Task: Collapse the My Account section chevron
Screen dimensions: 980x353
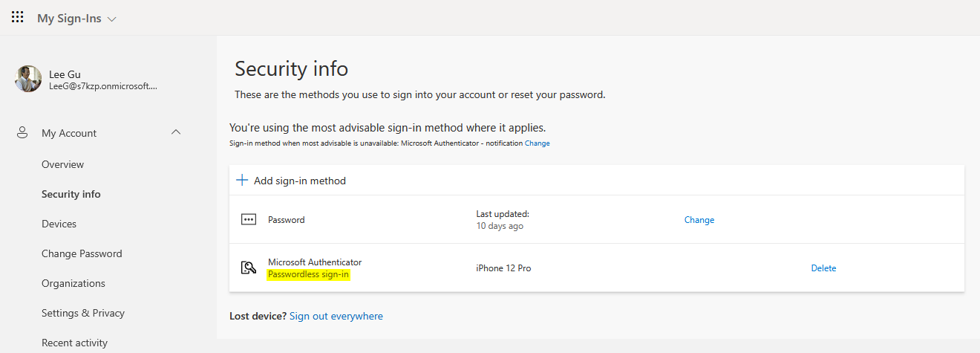Action: tap(176, 132)
